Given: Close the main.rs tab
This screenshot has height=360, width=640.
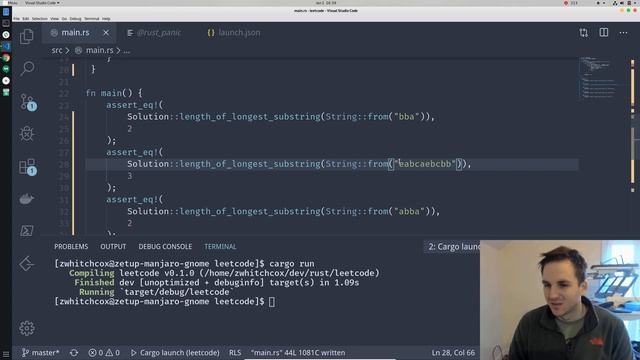Looking at the screenshot, I should tap(106, 33).
